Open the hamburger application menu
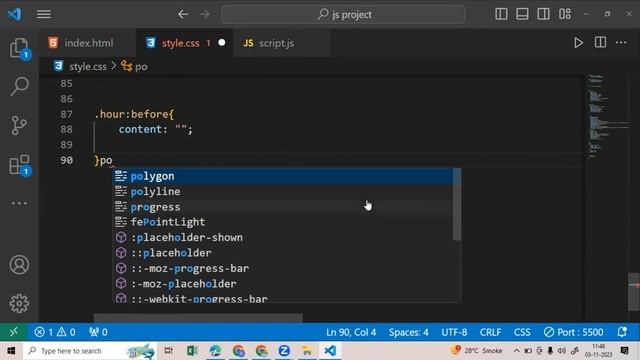 [x=44, y=14]
